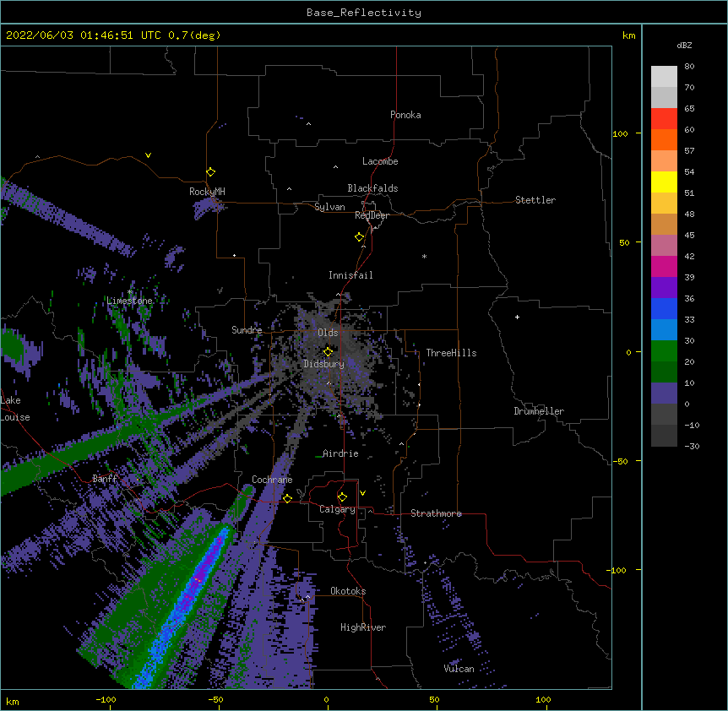Click the Lake Louise label
The width and height of the screenshot is (728, 711).
[x=15, y=409]
